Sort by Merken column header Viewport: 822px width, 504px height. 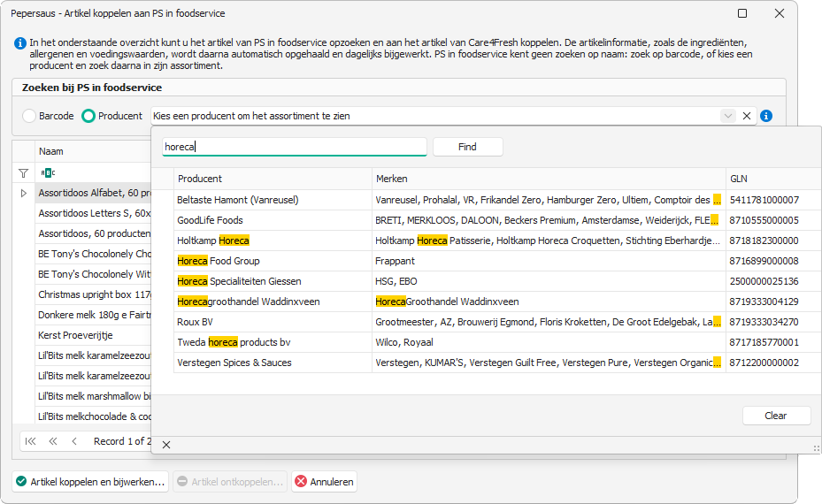click(549, 179)
